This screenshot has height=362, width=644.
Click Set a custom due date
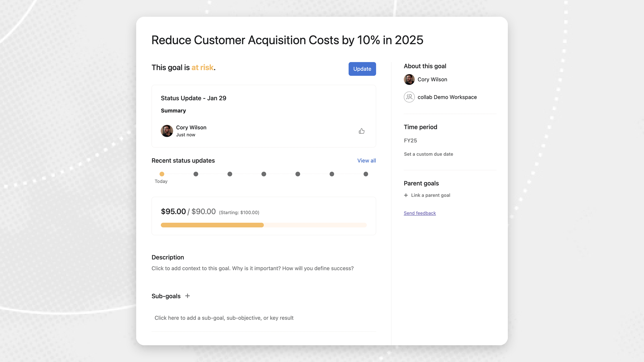tap(428, 154)
